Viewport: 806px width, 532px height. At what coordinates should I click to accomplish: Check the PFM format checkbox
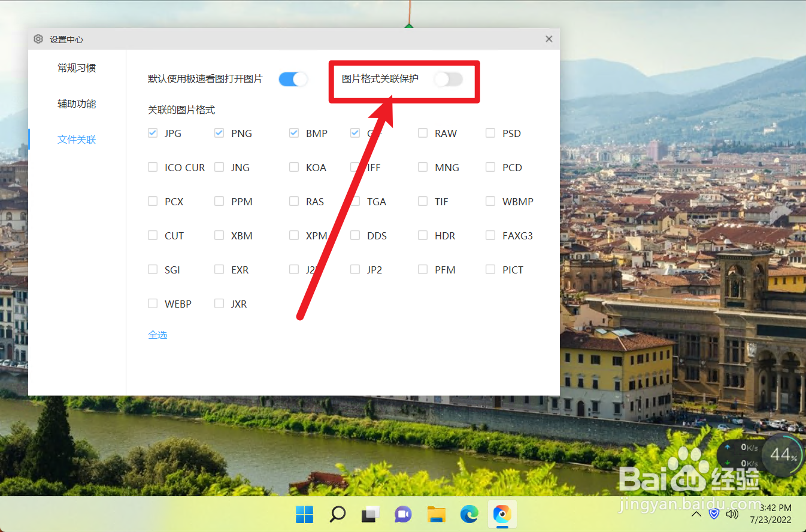[423, 269]
